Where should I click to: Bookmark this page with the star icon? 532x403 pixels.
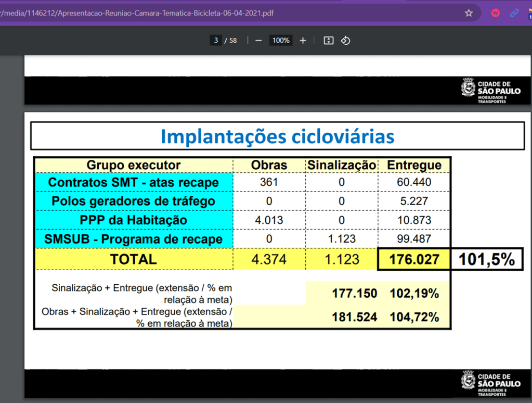pos(469,13)
